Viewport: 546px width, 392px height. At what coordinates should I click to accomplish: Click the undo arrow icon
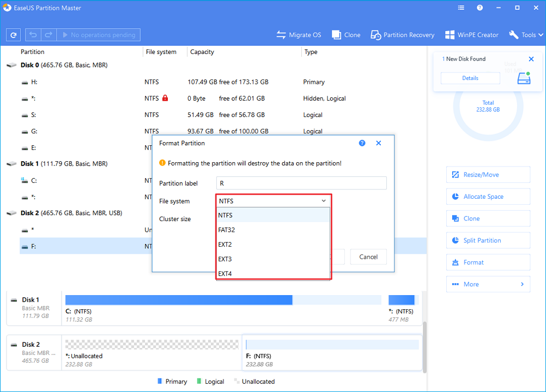tap(33, 34)
